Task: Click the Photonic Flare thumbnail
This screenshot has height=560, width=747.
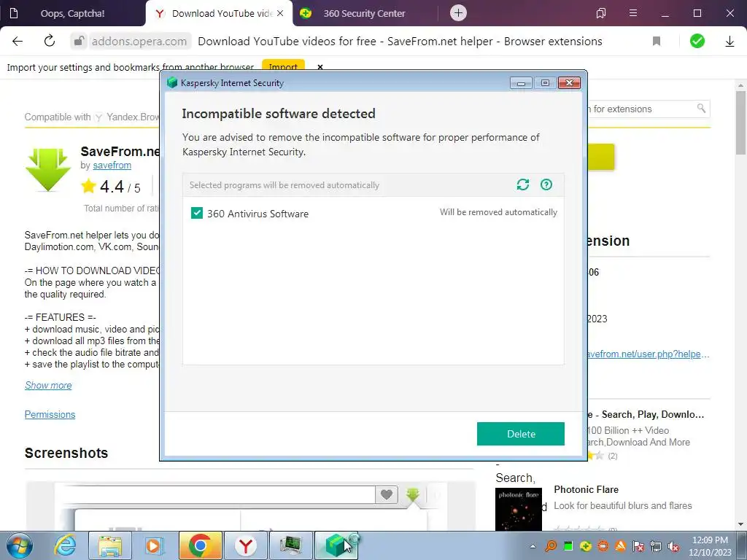Action: (519, 508)
